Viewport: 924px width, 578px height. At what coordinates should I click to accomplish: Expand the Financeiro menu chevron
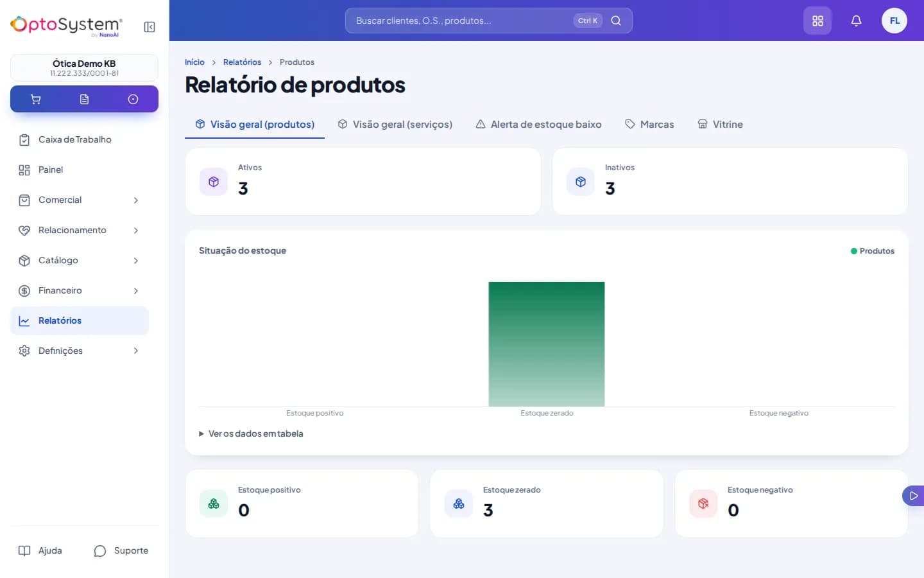coord(136,291)
